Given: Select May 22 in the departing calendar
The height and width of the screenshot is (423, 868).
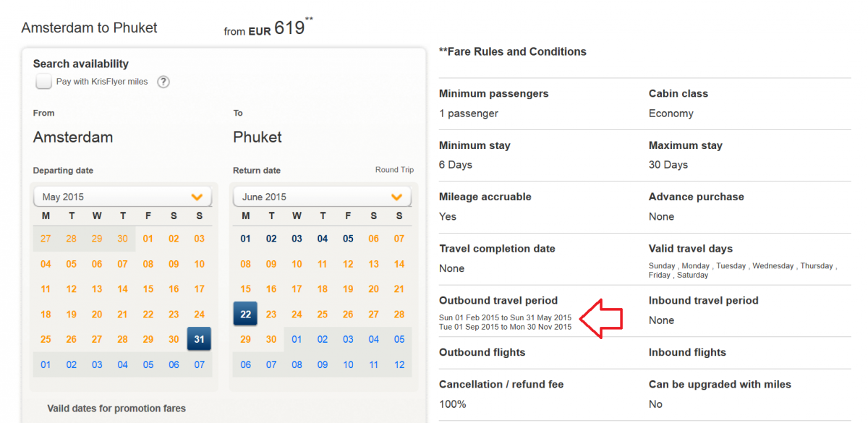Looking at the screenshot, I should (148, 314).
